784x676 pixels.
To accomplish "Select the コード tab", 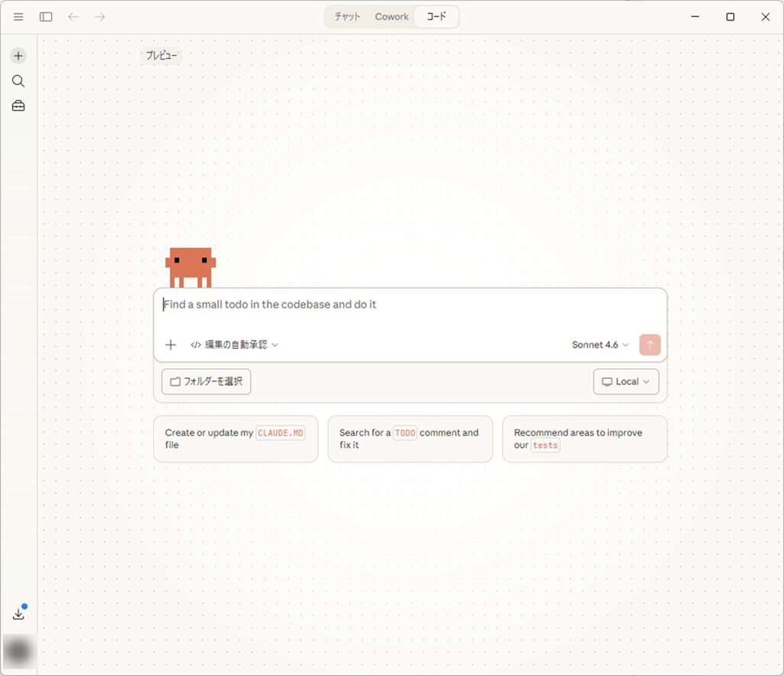I will (436, 17).
